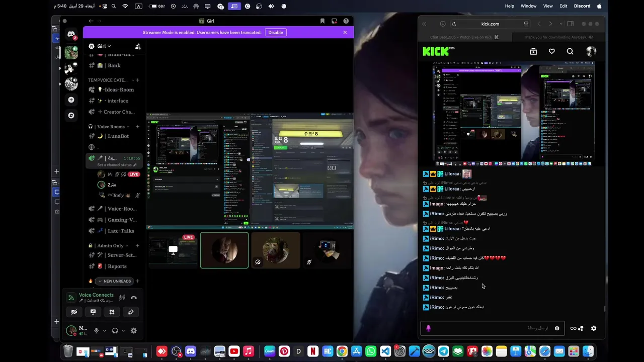Collapse Admin Only category
This screenshot has width=644, height=362.
127,246
